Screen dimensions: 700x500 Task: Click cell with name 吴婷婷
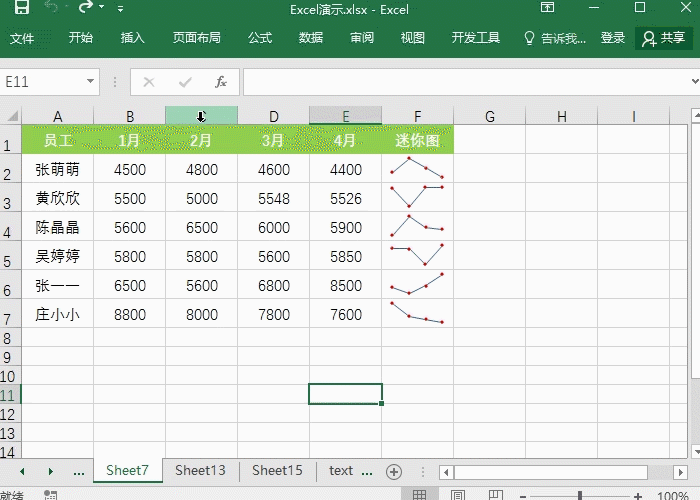point(58,256)
